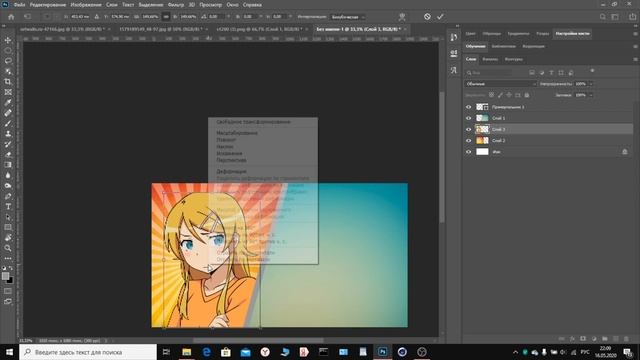Screen dimensions: 640x360
Task: Click the foreground color swatch
Action: pyautogui.click(x=5, y=276)
